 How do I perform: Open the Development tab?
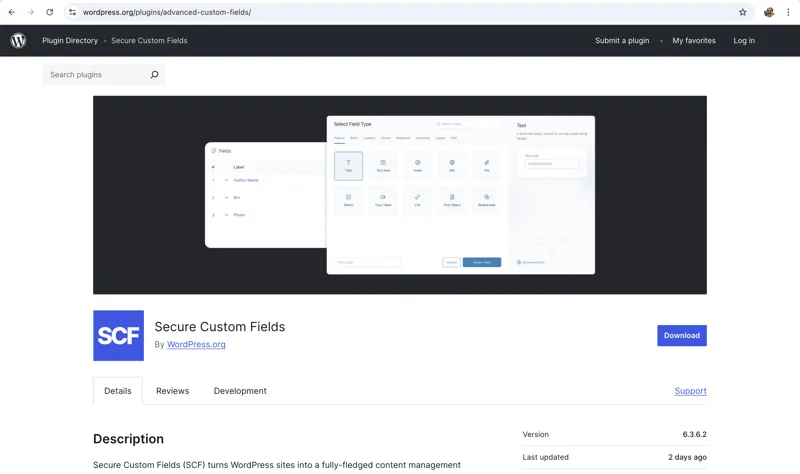point(240,391)
